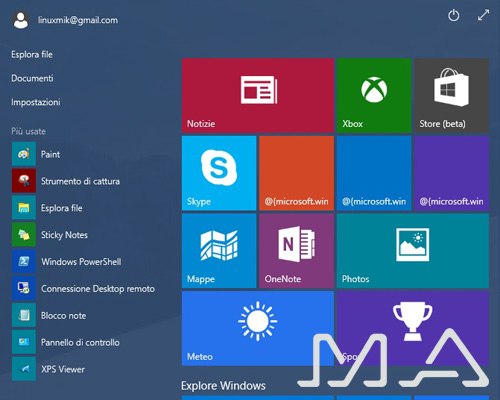The image size is (500, 400).
Task: Select the Connessione Desktop remoto label
Action: tap(98, 289)
